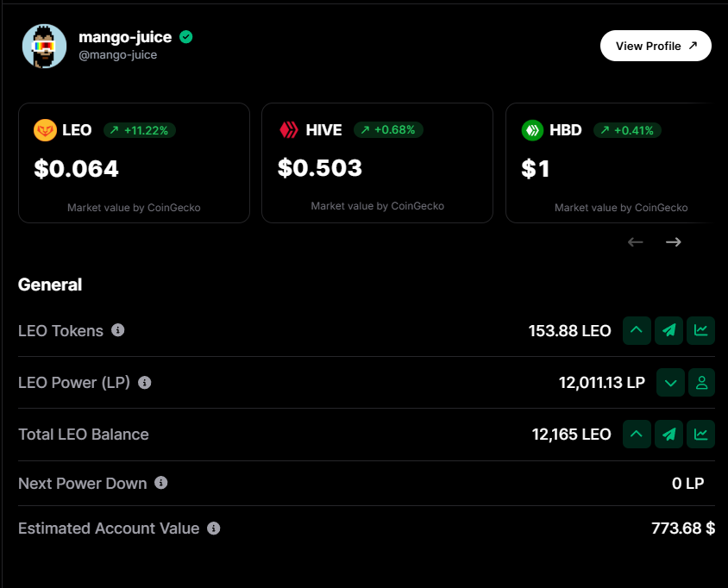
Task: Power down using the LEO Power down-chevron
Action: [x=670, y=383]
